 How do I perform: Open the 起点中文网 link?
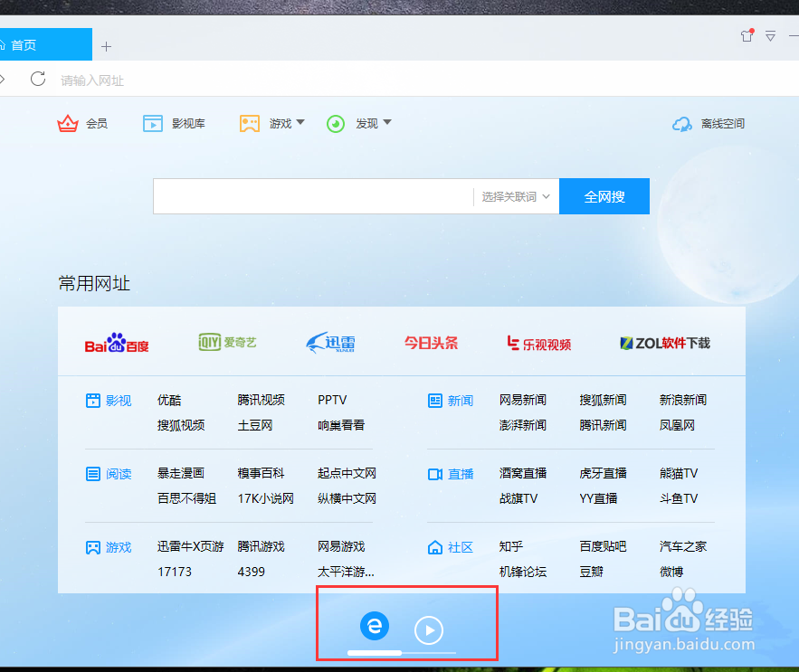point(347,473)
